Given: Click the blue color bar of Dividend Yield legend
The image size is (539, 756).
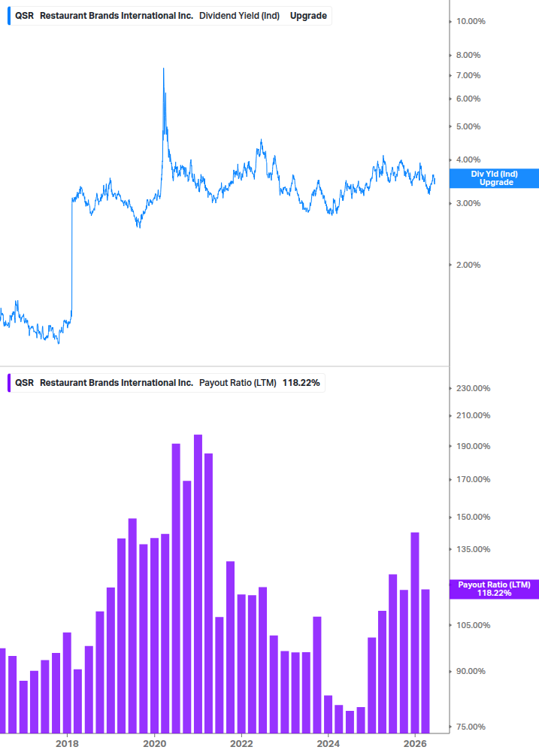Looking at the screenshot, I should point(9,16).
